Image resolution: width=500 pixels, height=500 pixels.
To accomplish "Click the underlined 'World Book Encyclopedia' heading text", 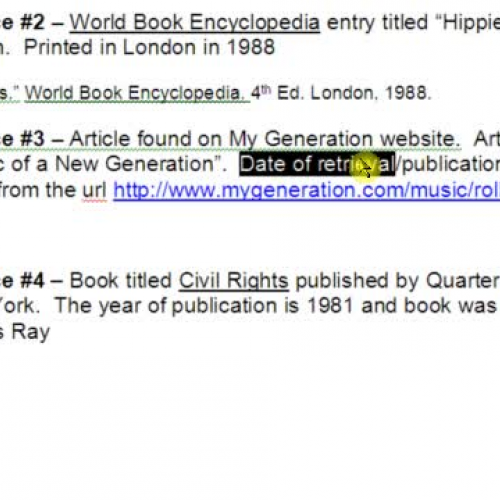I will [195, 23].
